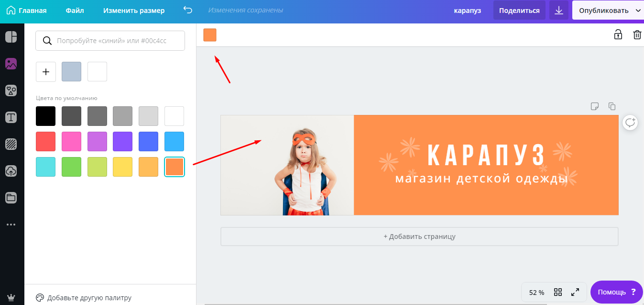Select the light orange default swatch
This screenshot has width=644, height=305.
[x=148, y=167]
